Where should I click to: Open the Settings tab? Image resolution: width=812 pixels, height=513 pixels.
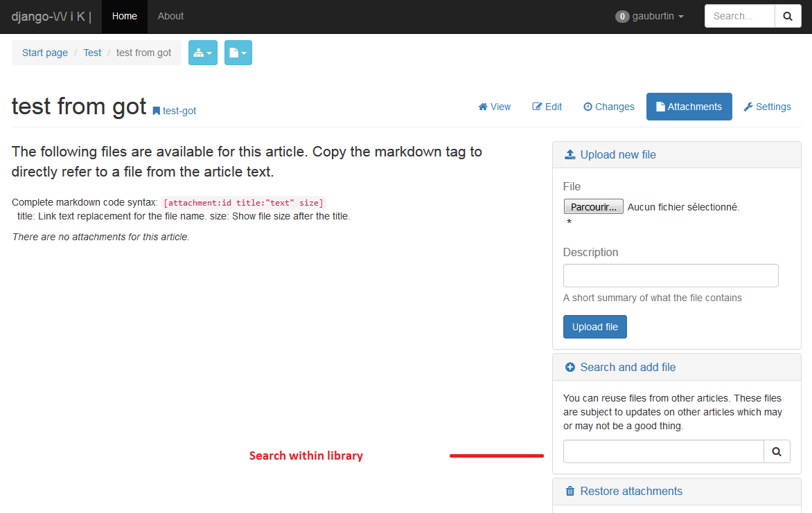coord(767,107)
